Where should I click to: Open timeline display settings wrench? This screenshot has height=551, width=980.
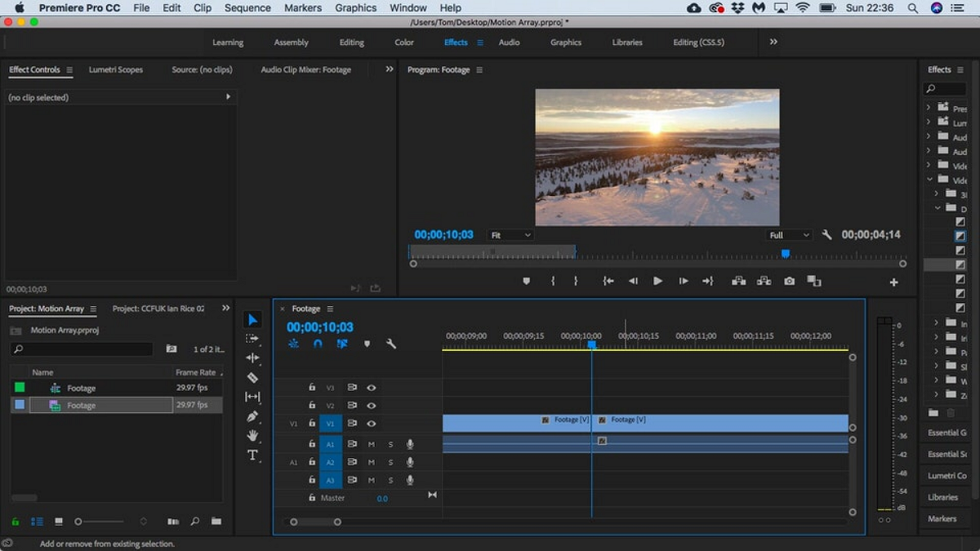(391, 344)
